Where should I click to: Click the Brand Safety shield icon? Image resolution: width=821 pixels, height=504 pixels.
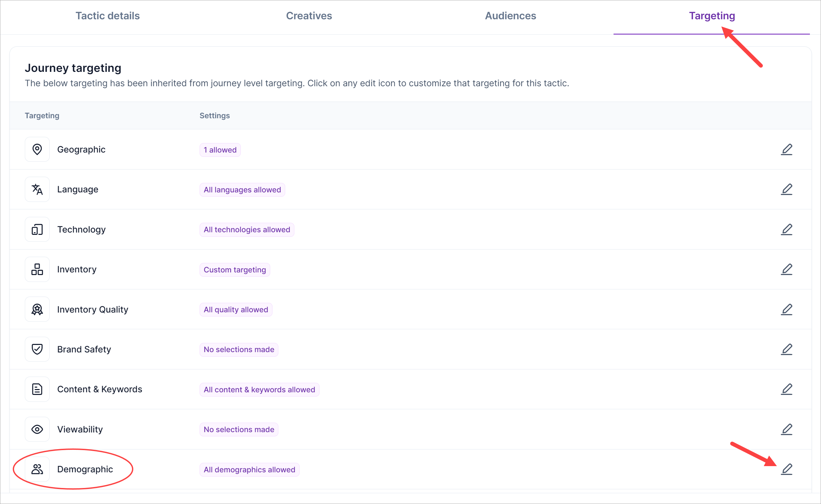pos(37,349)
